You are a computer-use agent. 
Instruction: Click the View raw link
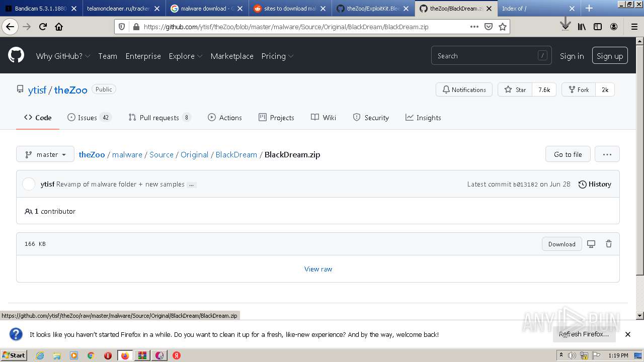coord(318,269)
